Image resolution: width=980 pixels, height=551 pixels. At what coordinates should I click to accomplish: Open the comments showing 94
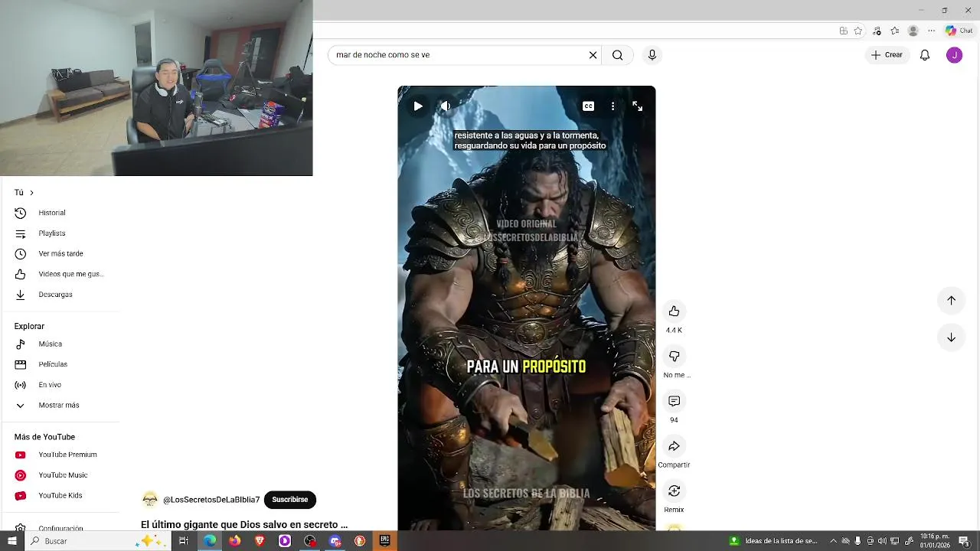click(x=674, y=401)
